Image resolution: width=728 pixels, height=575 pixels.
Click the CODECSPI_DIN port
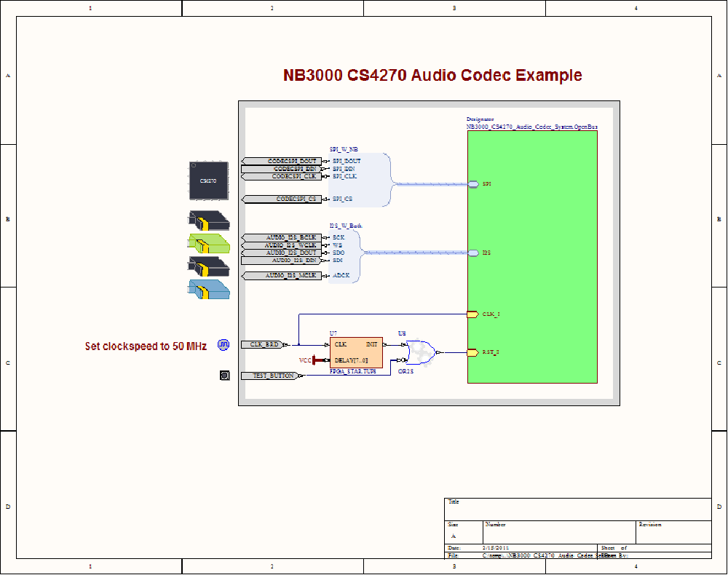[282, 169]
